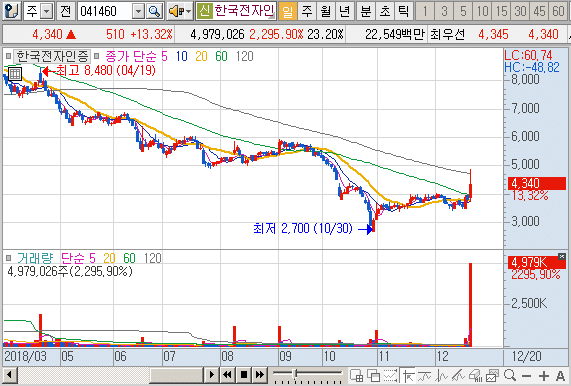Open the 주 market type dropdown

pyautogui.click(x=47, y=12)
